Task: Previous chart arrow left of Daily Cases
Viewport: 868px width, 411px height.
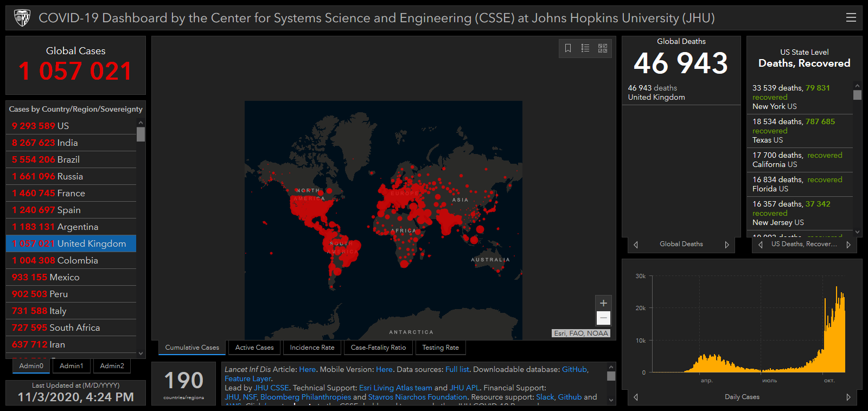Action: pyautogui.click(x=636, y=397)
